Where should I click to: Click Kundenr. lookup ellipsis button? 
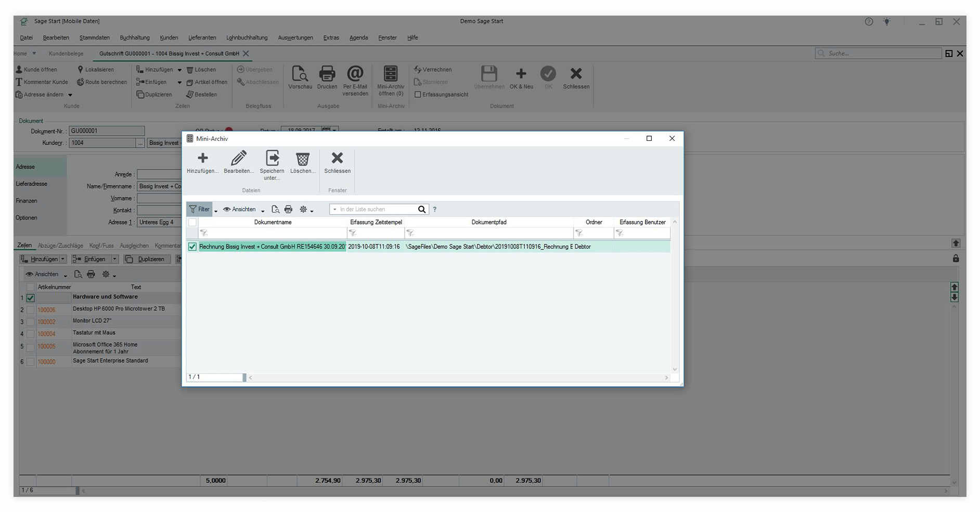click(140, 143)
